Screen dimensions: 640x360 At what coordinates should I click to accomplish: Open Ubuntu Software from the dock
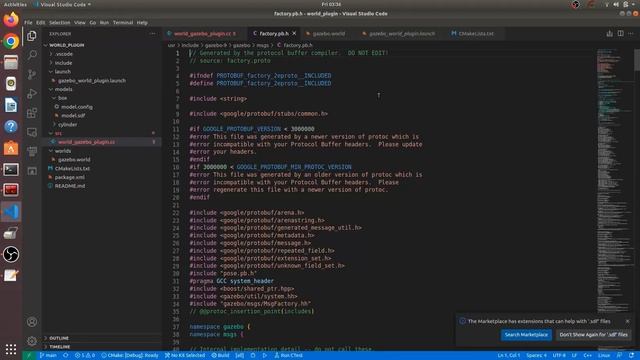(x=11, y=148)
